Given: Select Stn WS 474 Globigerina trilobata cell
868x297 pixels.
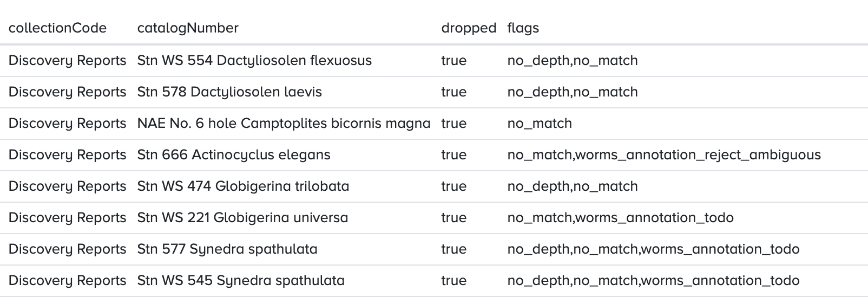Looking at the screenshot, I should (243, 186).
